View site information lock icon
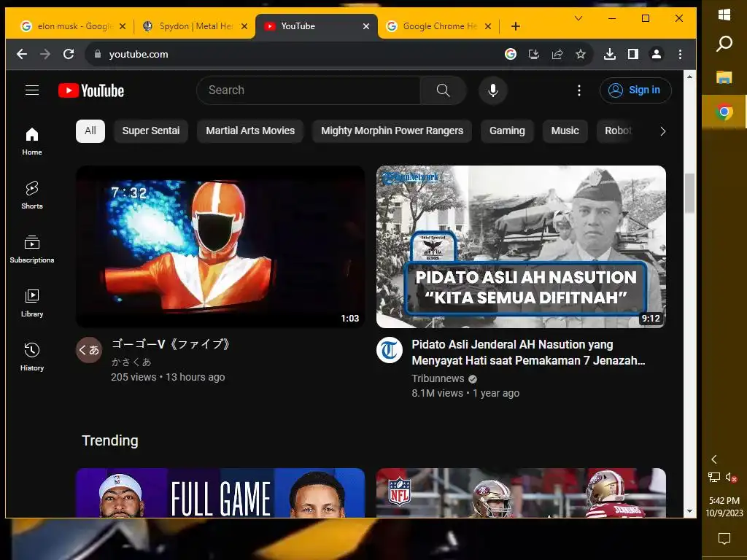This screenshot has height=560, width=747. [98, 54]
